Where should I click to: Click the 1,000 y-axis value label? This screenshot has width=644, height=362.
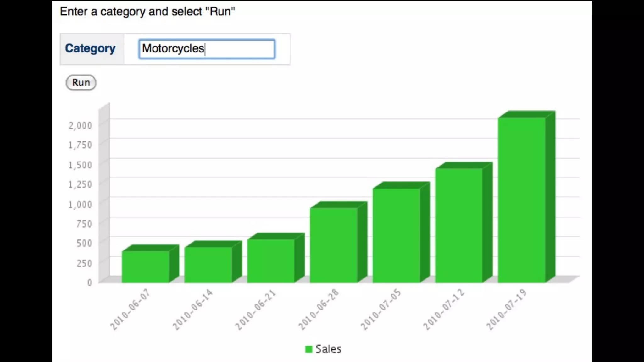tap(80, 205)
